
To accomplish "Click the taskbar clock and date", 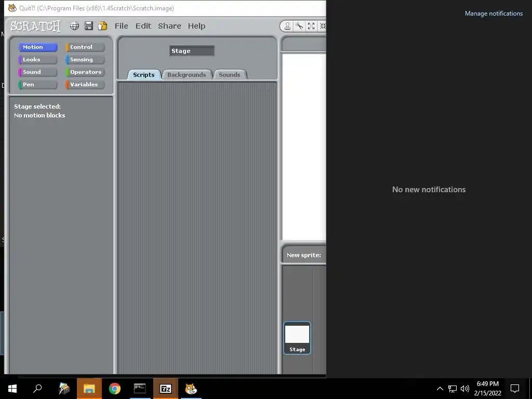I will coord(487,389).
